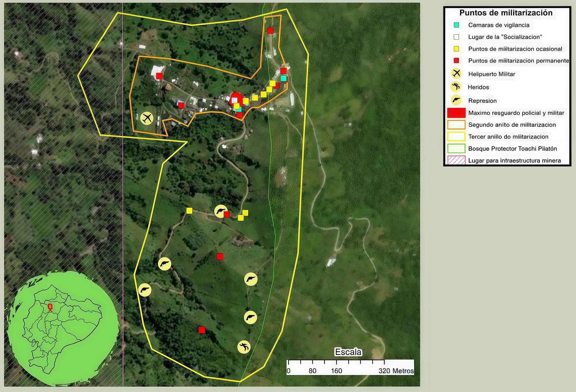Click the white Lugar de la Socializacion swatch

[456, 37]
